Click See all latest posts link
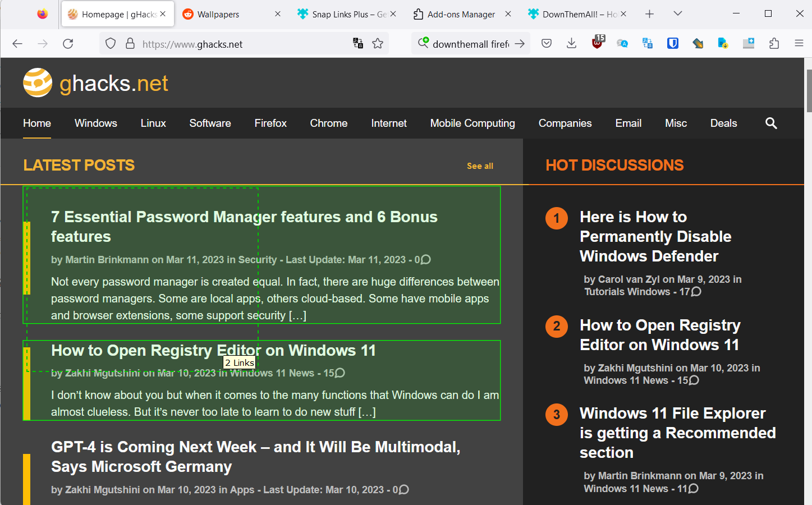The height and width of the screenshot is (505, 812). point(480,166)
